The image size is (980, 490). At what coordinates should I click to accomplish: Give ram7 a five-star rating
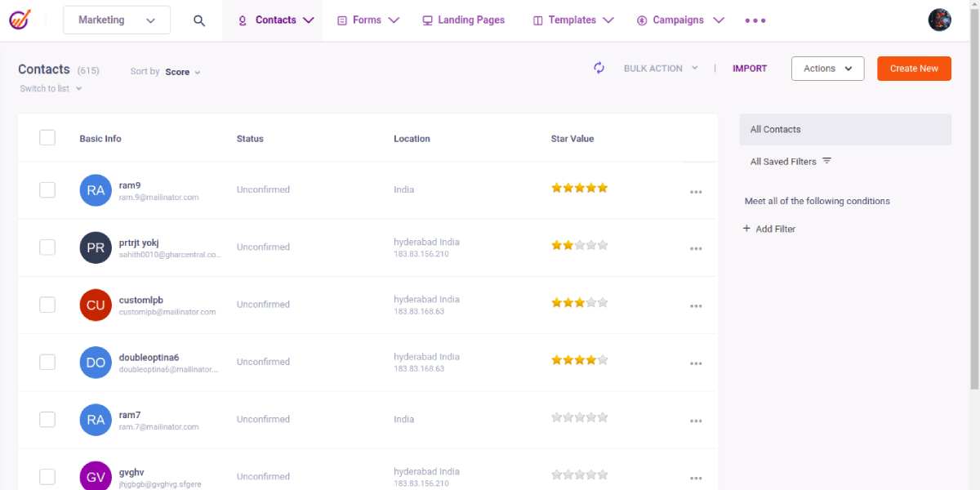point(602,416)
